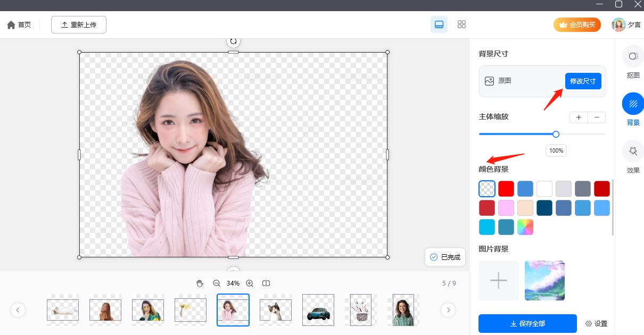Choose the cyan background swatch
The image size is (644, 335).
(x=487, y=227)
